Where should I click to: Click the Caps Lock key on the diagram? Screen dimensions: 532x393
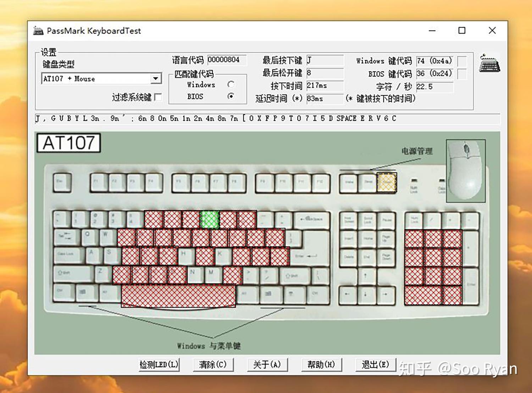(69, 256)
